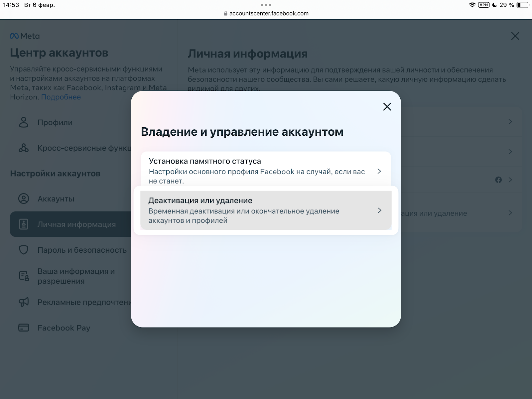The height and width of the screenshot is (399, 532).
Task: Click the battery indicator icon
Action: pos(522,5)
